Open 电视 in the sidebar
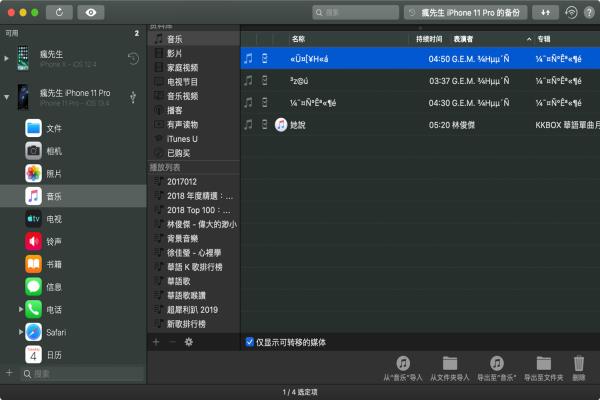The image size is (600, 400). (73, 219)
